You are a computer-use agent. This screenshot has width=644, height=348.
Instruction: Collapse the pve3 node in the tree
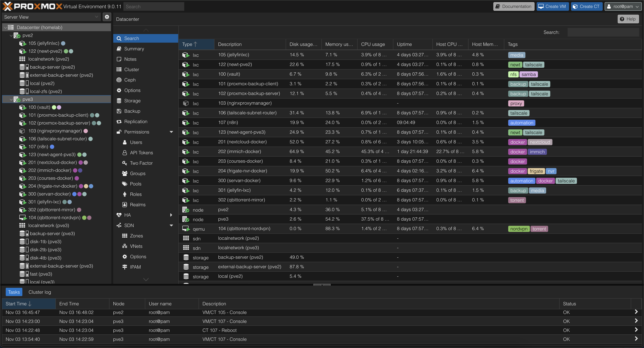pos(11,99)
